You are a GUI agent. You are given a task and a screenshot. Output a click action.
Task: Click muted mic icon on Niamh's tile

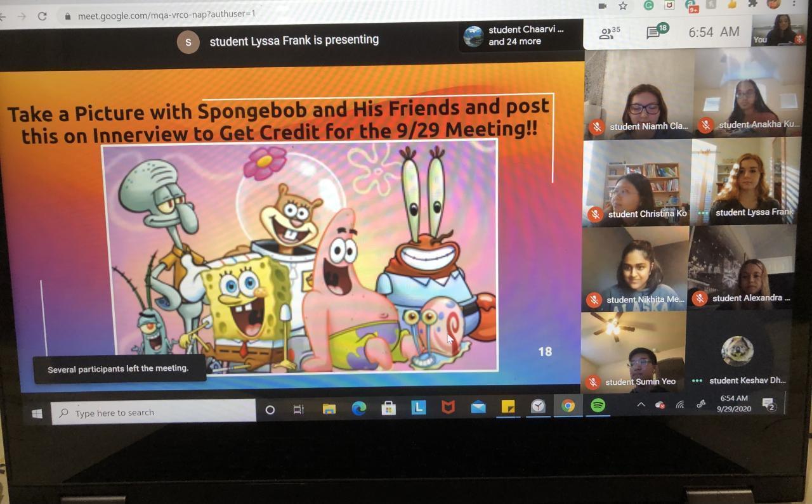click(x=596, y=127)
